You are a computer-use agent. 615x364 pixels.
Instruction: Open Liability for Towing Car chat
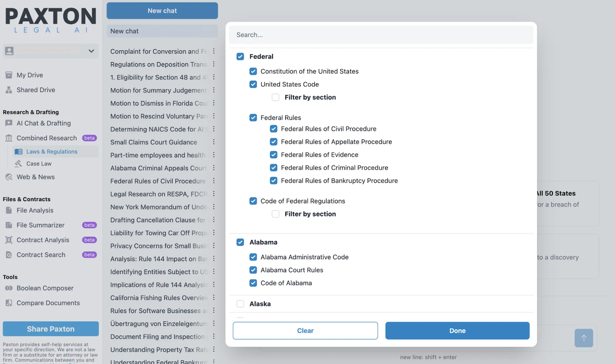(159, 233)
